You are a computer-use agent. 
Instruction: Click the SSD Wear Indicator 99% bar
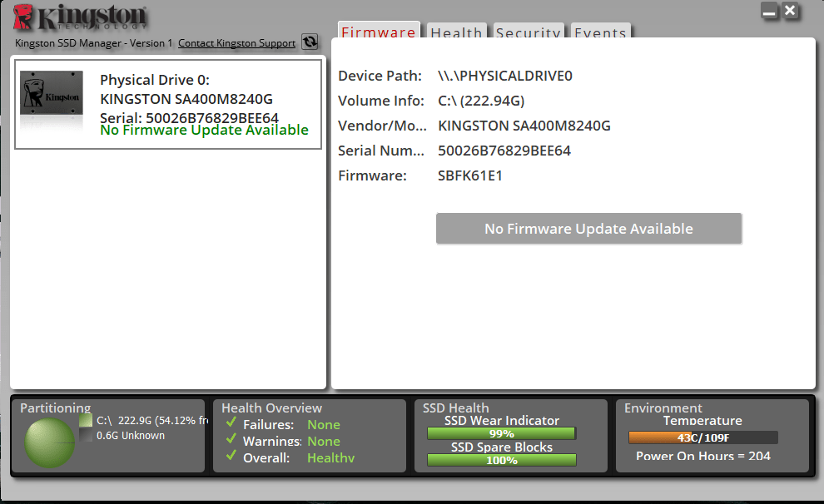tap(501, 433)
